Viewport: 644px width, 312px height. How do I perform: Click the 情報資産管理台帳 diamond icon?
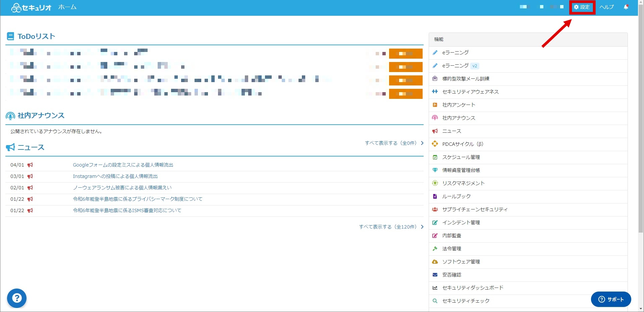point(435,170)
